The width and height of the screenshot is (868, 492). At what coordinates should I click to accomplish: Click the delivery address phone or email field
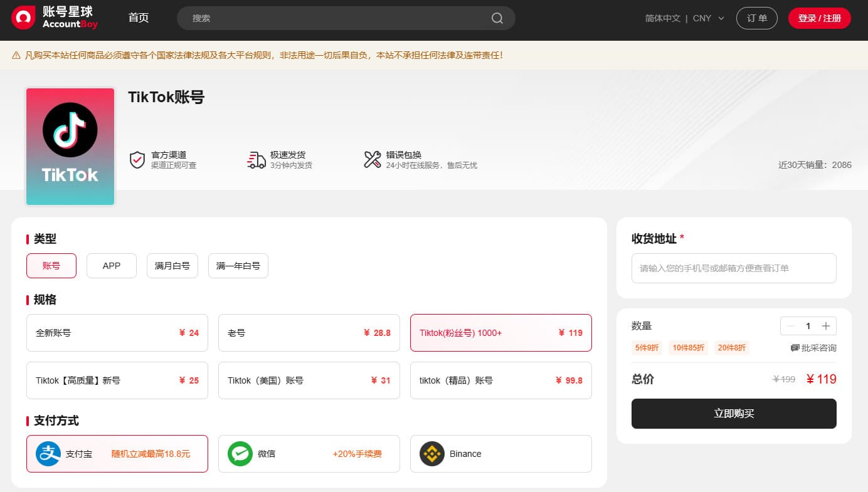coord(734,268)
